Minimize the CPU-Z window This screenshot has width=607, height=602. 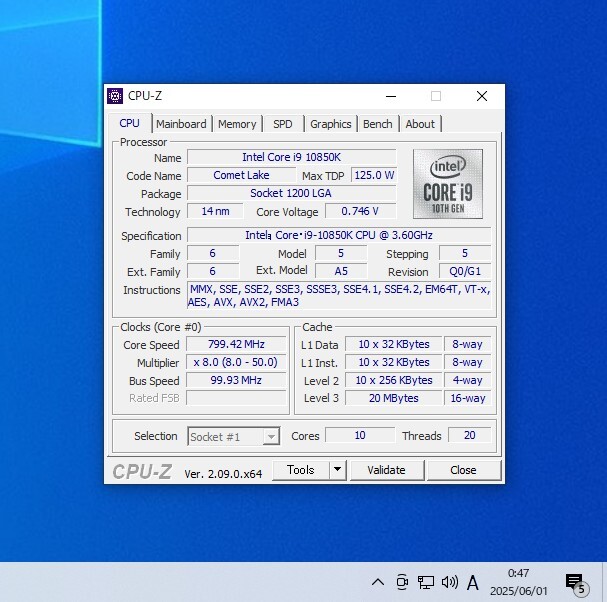point(391,96)
